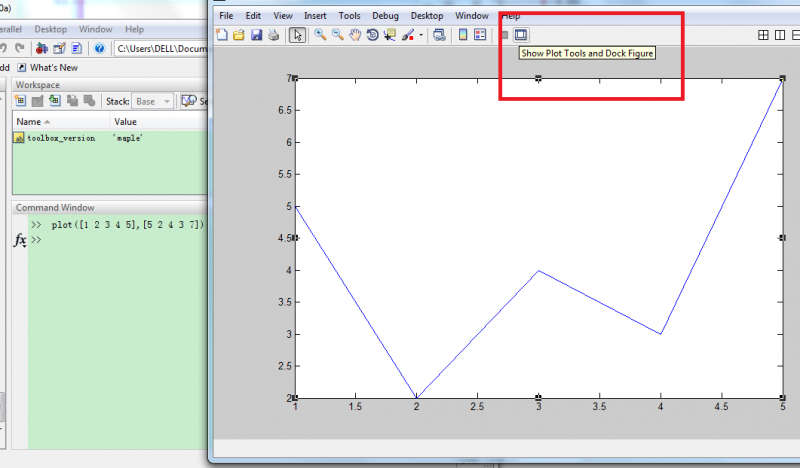This screenshot has height=468, width=800.
Task: Click the tile figures grid icon
Action: click(x=763, y=35)
